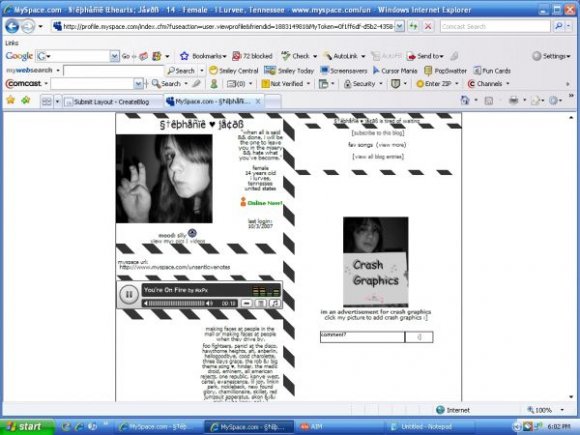Open the Security menu dropdown
Viewport: 580px width, 435px height.
[381, 84]
